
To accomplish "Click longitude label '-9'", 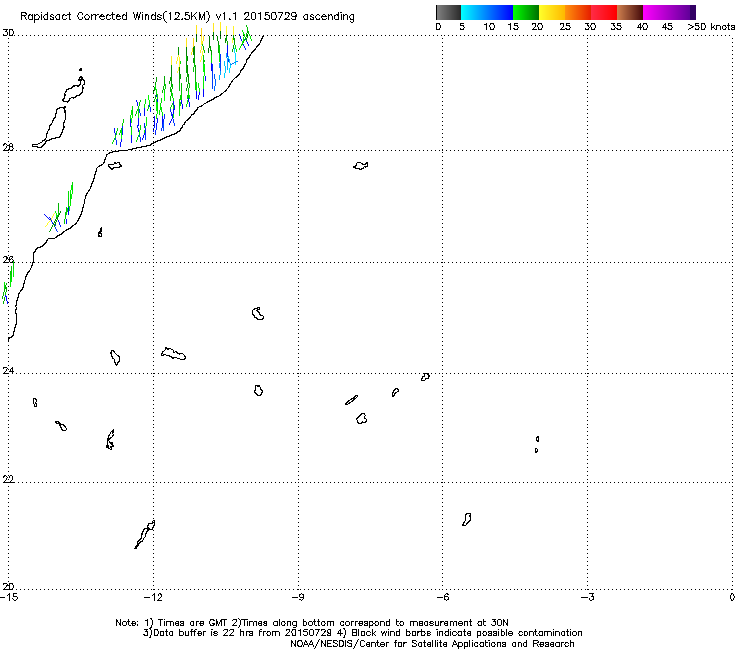I will pyautogui.click(x=298, y=597).
